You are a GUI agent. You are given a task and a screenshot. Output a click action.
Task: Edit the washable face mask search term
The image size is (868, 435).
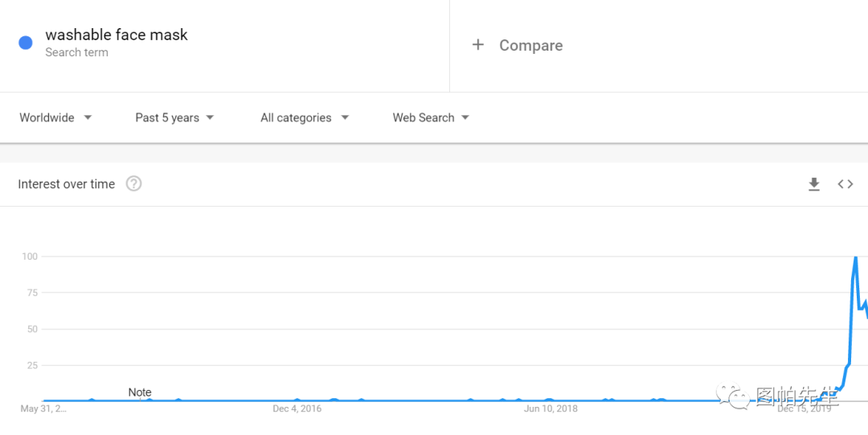pyautogui.click(x=117, y=35)
